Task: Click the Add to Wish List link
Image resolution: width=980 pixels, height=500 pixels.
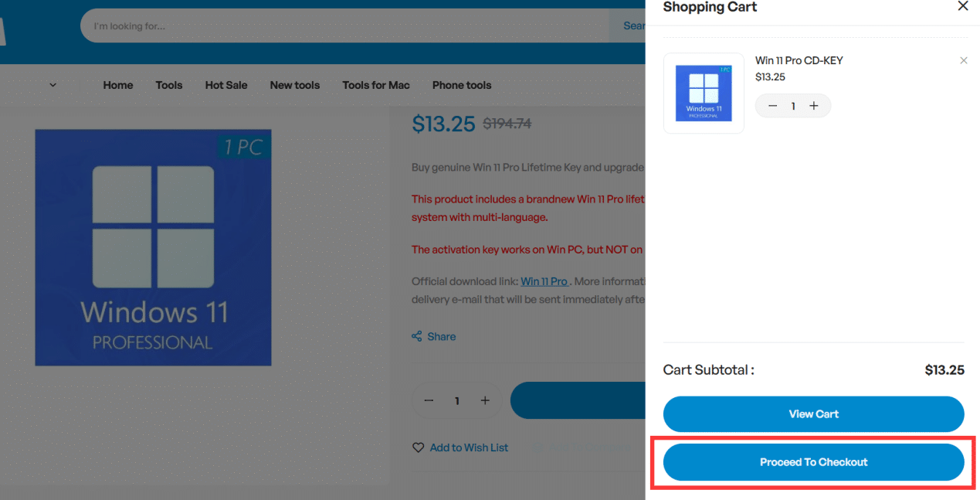Action: [469, 447]
